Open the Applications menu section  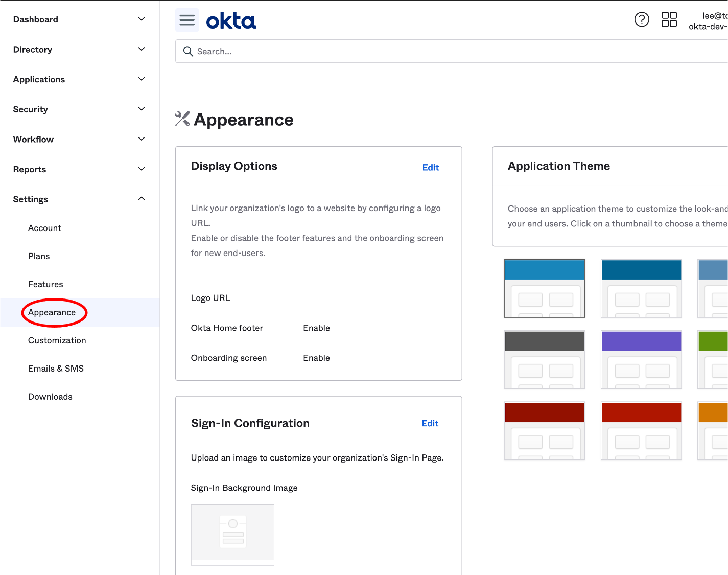80,79
